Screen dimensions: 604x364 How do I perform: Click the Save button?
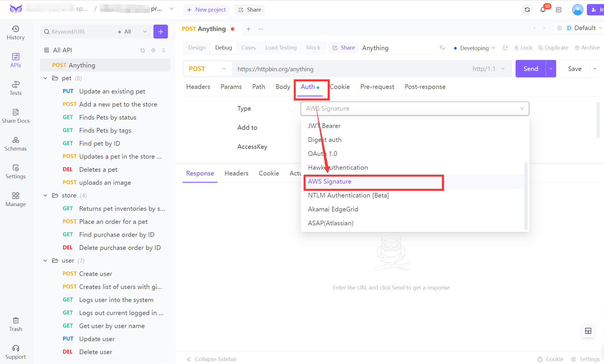coord(576,69)
